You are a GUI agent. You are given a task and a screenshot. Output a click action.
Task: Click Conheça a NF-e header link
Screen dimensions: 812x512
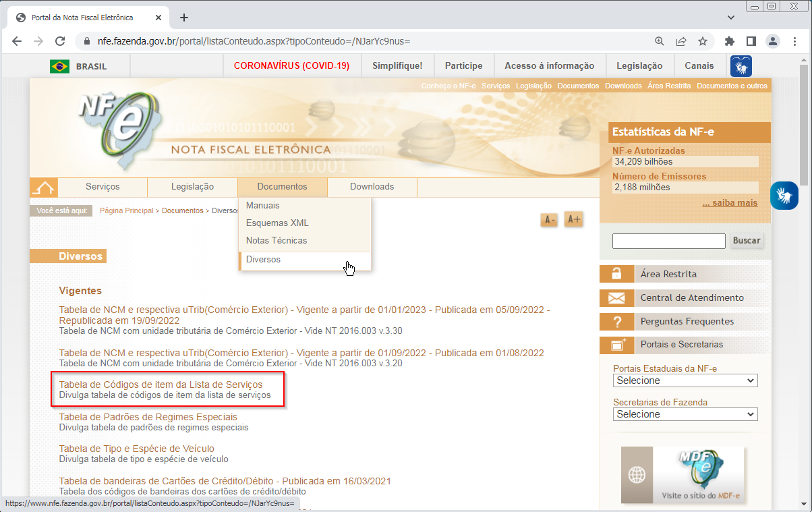pyautogui.click(x=448, y=86)
